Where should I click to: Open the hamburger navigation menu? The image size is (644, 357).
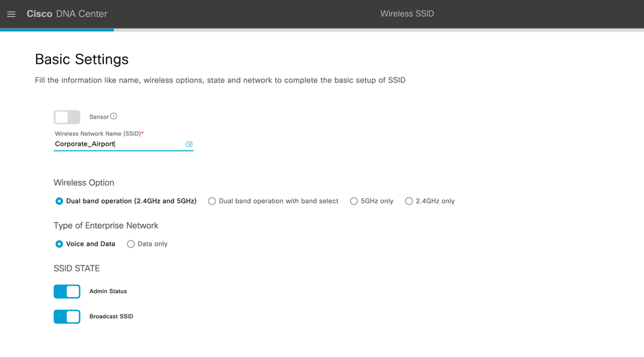tap(11, 14)
